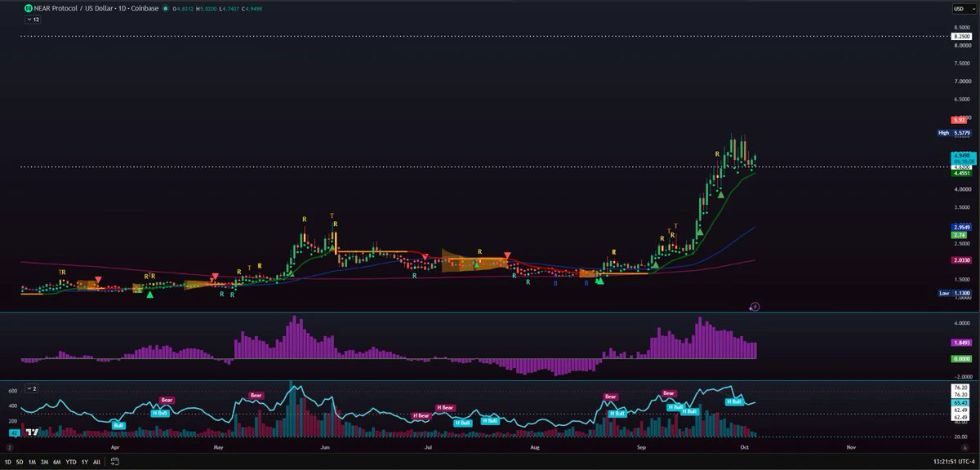This screenshot has width=980, height=470.
Task: Choose the YTD date range
Action: pyautogui.click(x=71, y=462)
